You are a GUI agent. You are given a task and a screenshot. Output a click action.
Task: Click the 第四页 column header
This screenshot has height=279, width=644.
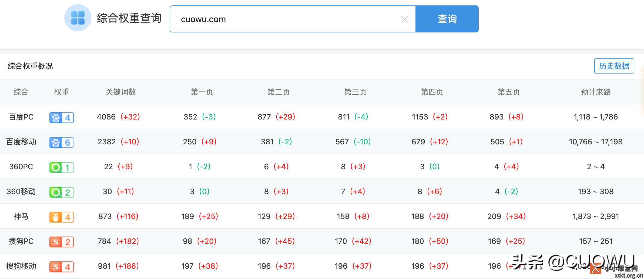pos(432,92)
